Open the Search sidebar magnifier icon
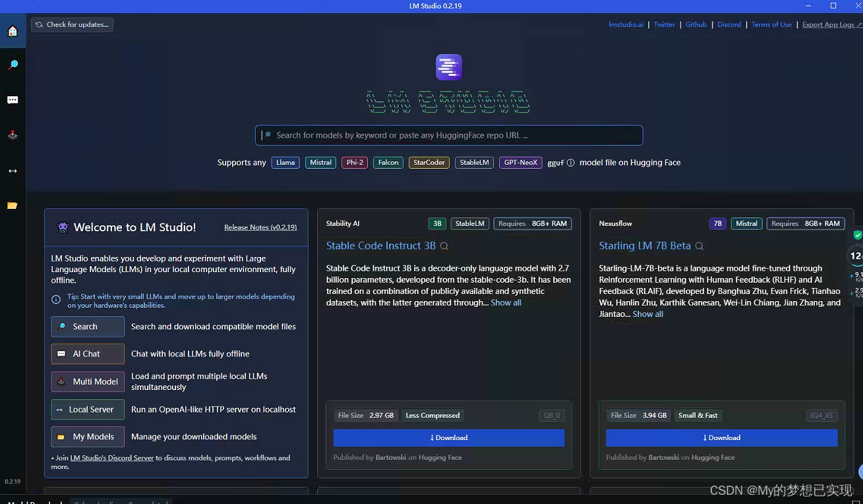863x504 pixels. coord(13,65)
